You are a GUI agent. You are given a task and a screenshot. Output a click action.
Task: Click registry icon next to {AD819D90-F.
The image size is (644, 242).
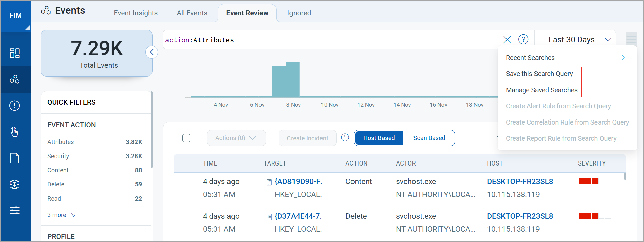[x=269, y=182]
